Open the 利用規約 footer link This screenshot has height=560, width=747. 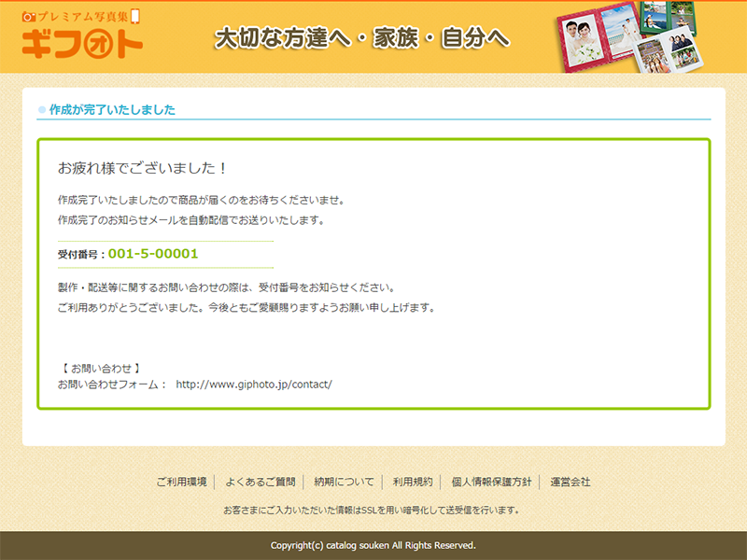(x=413, y=482)
